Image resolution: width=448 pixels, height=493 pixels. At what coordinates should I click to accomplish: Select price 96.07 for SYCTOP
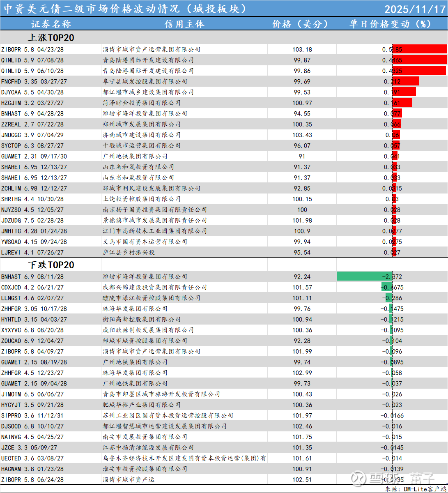302,145
